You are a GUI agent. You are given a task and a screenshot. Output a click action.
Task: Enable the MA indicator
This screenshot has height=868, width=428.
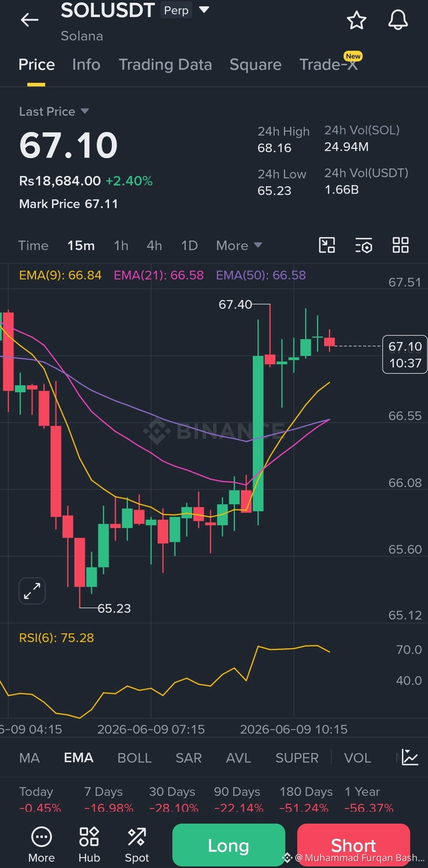[x=29, y=757]
